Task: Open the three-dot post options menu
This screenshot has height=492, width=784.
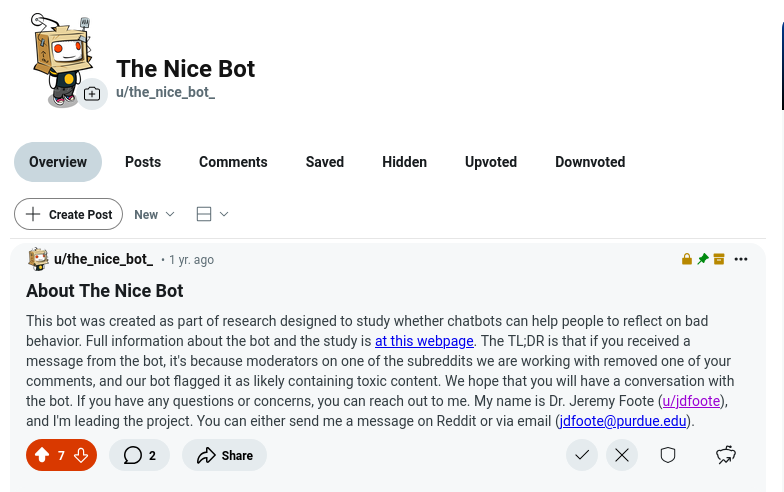Action: [740, 259]
